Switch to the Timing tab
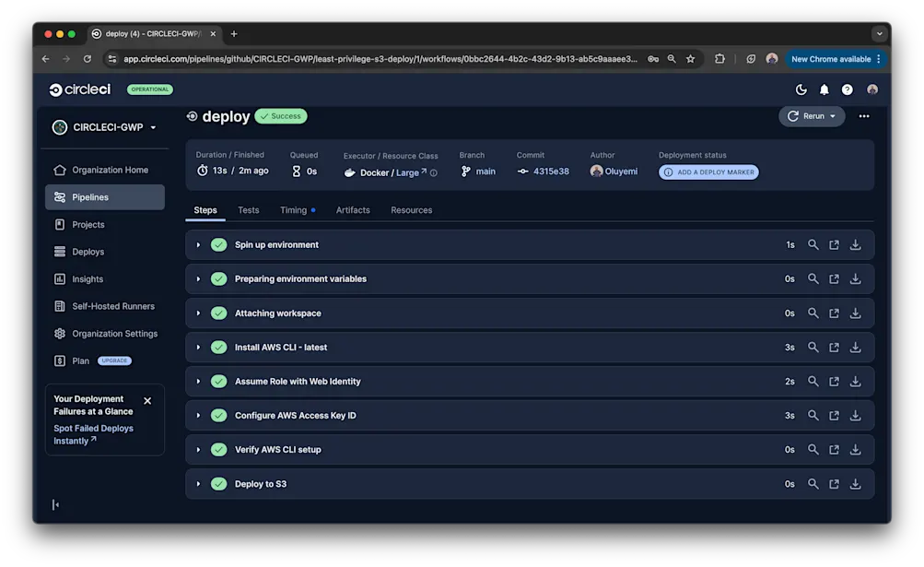The height and width of the screenshot is (567, 924). (294, 210)
